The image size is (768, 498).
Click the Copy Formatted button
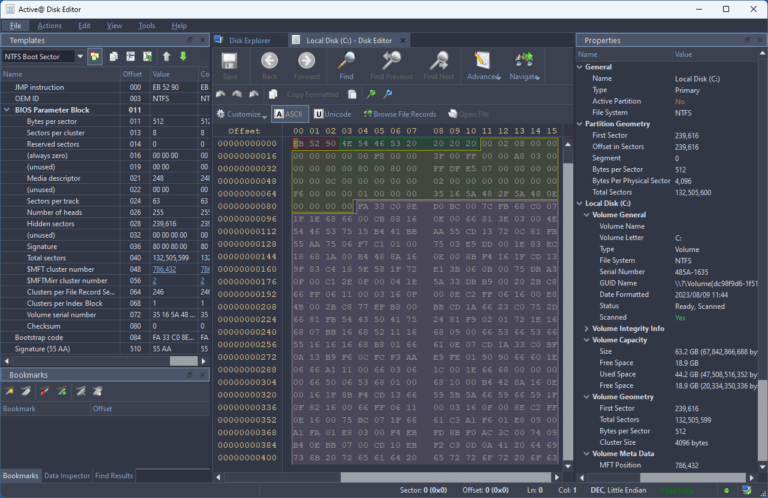[x=312, y=95]
